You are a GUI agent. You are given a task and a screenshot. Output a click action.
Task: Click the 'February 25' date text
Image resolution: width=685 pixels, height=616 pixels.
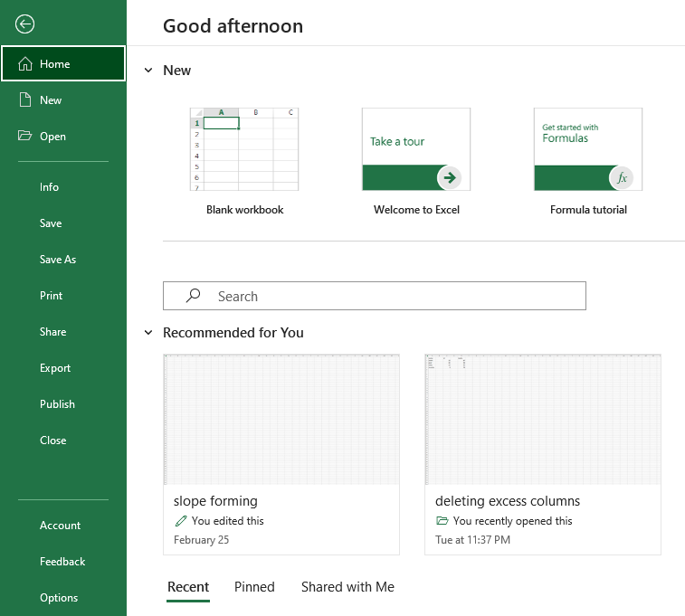201,540
